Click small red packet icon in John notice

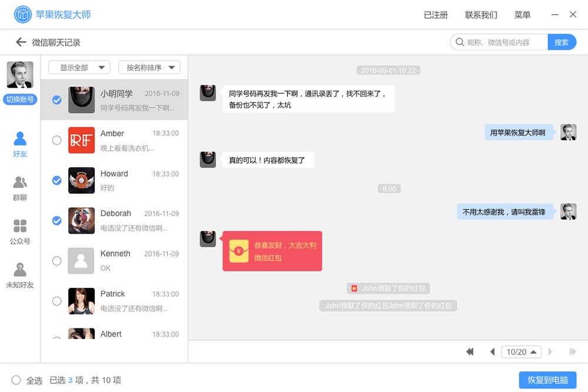[x=354, y=288]
